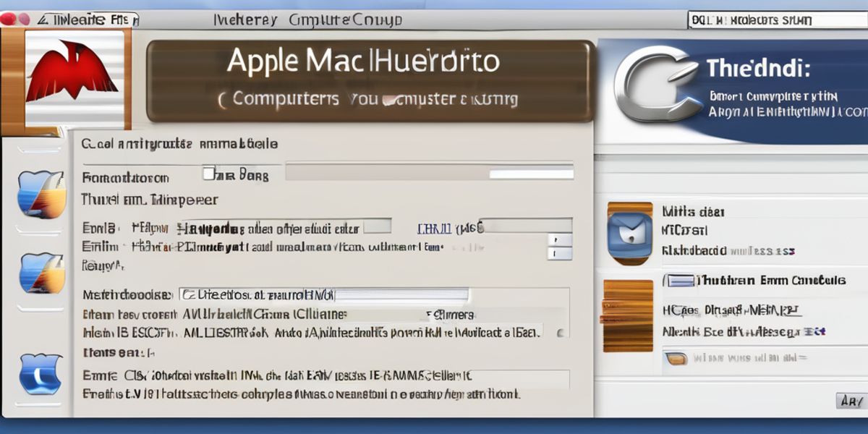Click the silver C logo icon
The width and height of the screenshot is (868, 434).
pyautogui.click(x=657, y=83)
